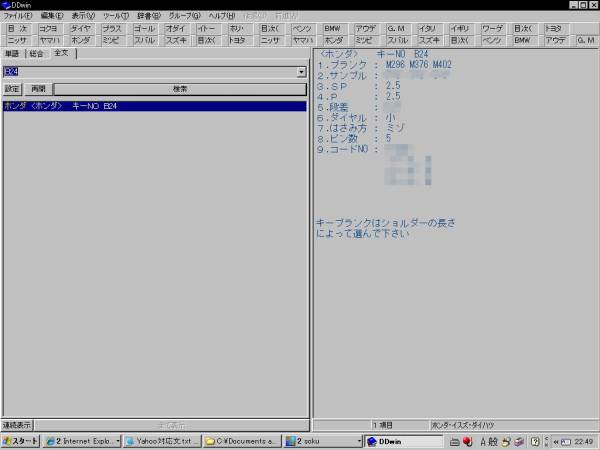
Task: Click the 検索 search button
Action: click(x=180, y=89)
